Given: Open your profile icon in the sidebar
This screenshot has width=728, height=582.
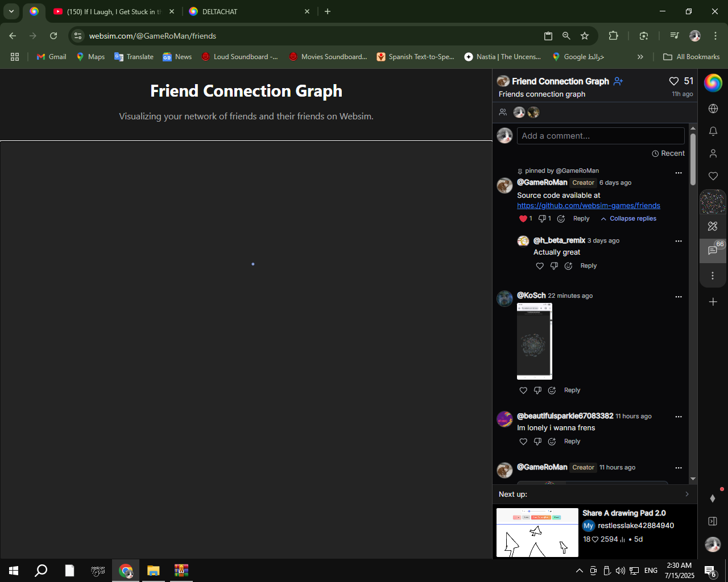Looking at the screenshot, I should pyautogui.click(x=713, y=153).
